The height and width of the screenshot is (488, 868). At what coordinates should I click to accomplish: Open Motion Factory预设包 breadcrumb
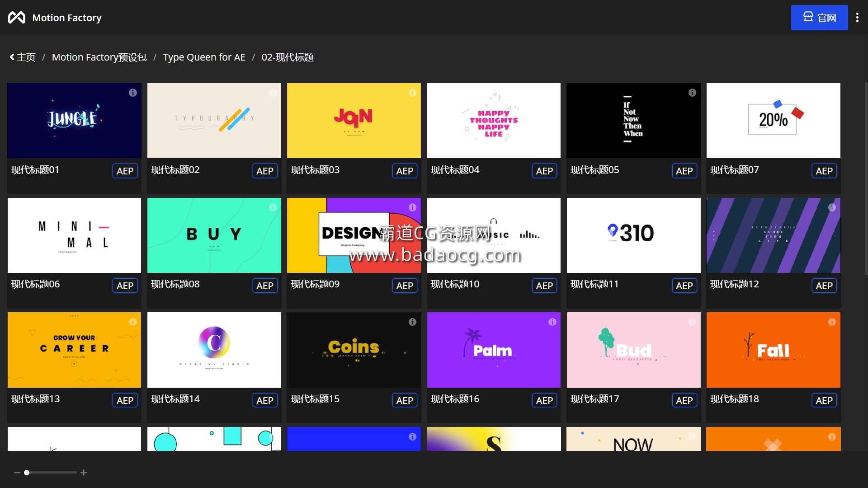tap(99, 57)
